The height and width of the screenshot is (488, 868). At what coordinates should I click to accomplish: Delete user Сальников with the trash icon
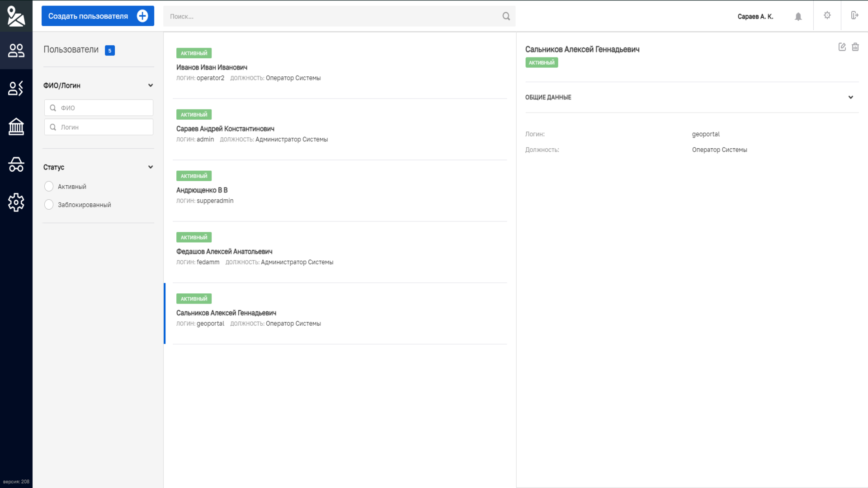tap(855, 47)
